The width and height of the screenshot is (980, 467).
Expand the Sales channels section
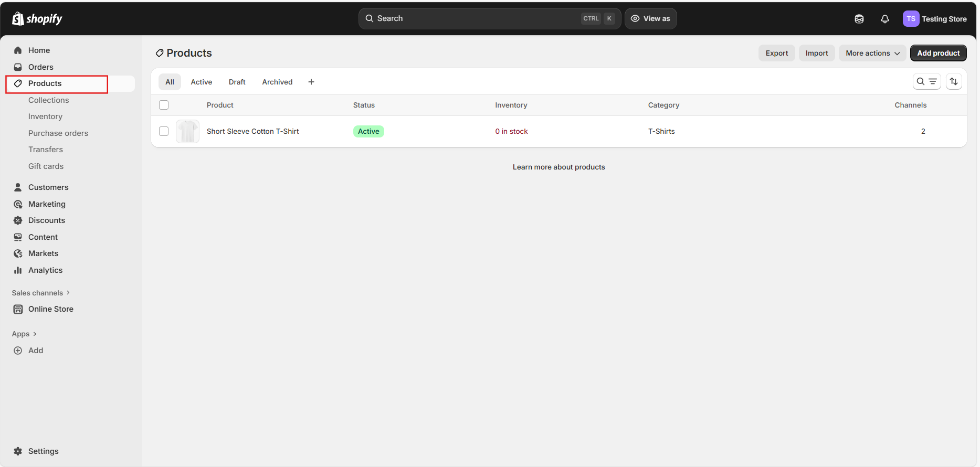point(40,293)
